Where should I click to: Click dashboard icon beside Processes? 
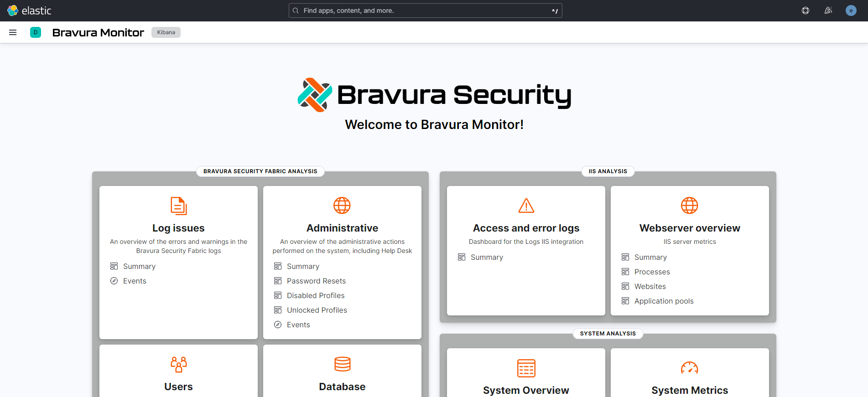tap(625, 272)
